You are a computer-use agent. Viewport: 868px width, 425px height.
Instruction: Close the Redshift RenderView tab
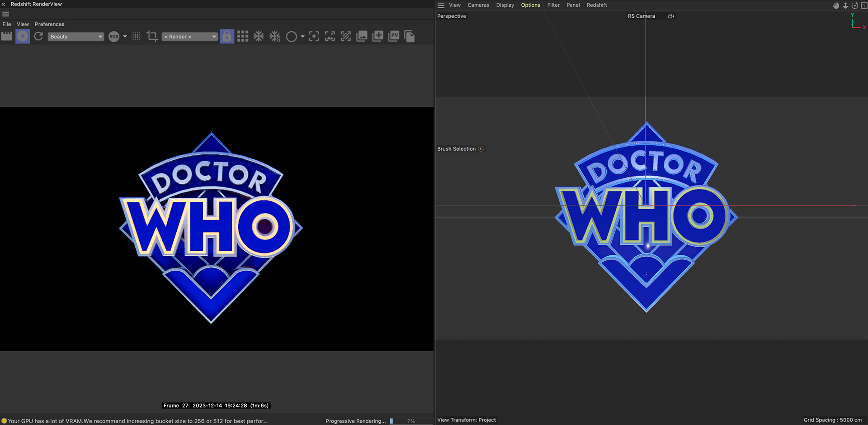point(3,4)
